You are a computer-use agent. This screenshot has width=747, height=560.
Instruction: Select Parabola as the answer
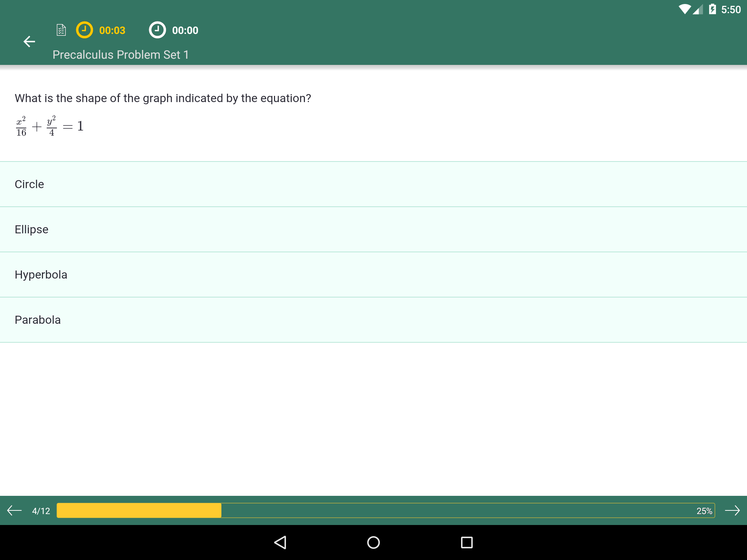click(x=373, y=320)
